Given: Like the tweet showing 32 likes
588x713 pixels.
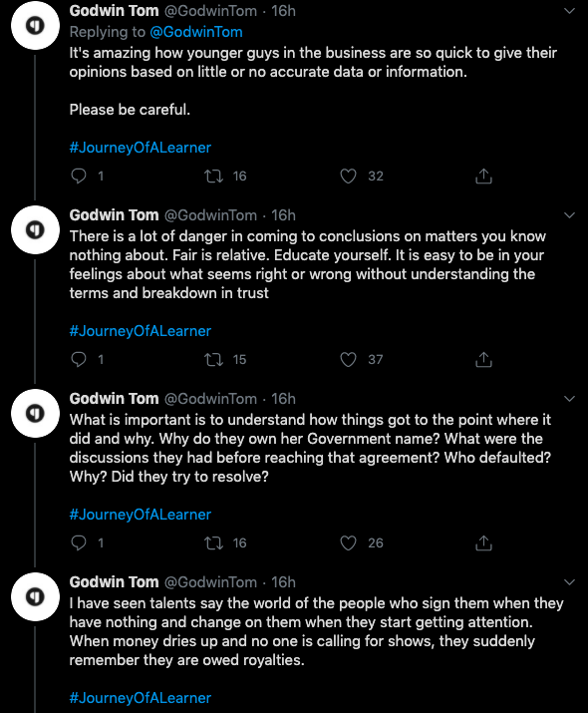Looking at the screenshot, I should coord(348,176).
